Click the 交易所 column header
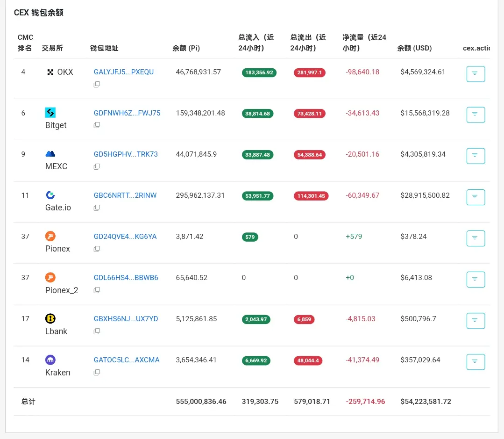This screenshot has width=504, height=439. click(x=52, y=48)
